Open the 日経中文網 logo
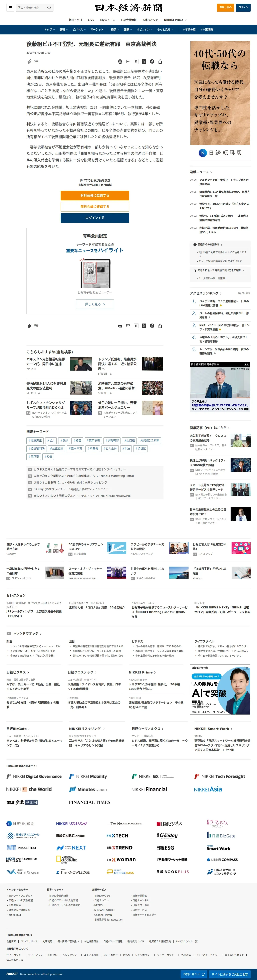Screen dimensions: 257x980 point(22,802)
